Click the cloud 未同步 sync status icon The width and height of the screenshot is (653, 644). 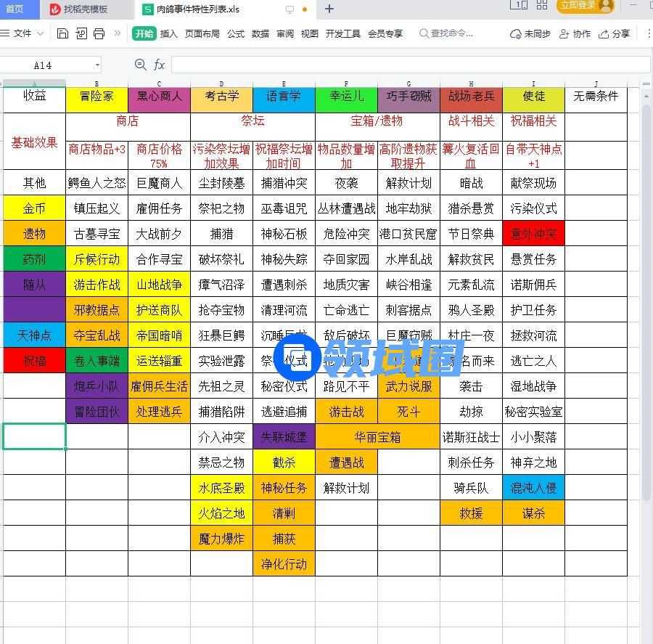click(516, 34)
